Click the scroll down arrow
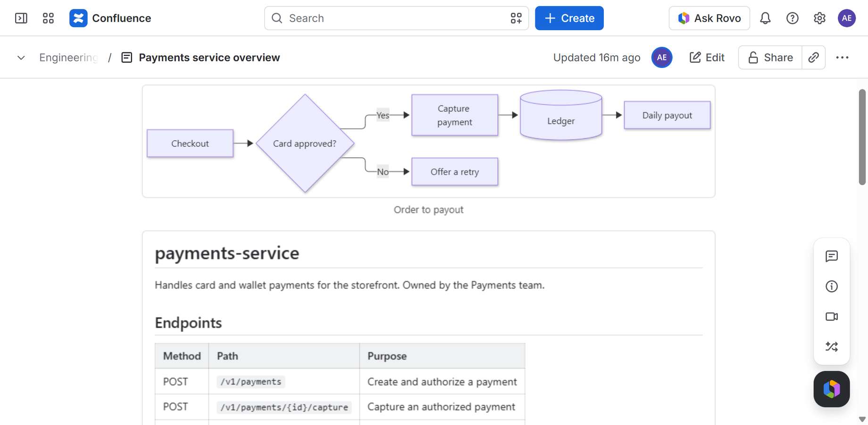Image resolution: width=868 pixels, height=425 pixels. tap(862, 419)
